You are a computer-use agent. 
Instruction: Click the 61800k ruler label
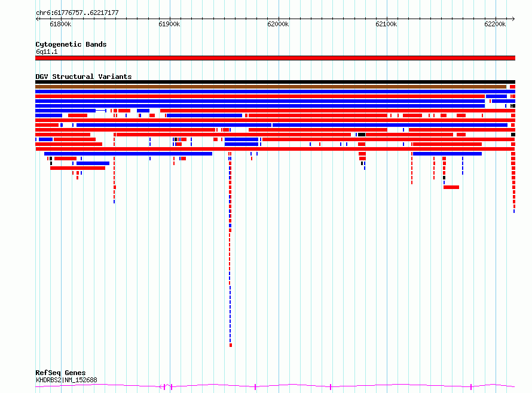point(60,24)
